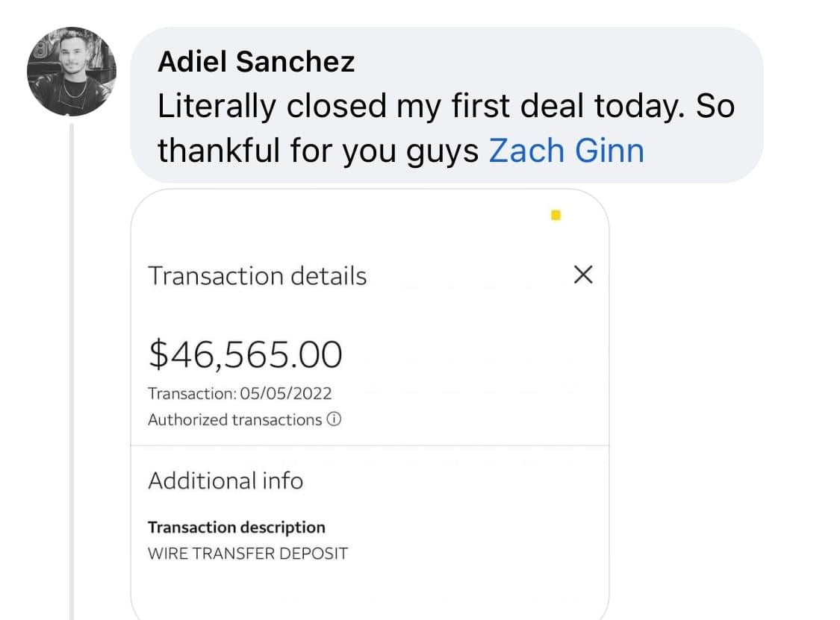
Task: Select the transaction date 05/05/2022
Action: pyautogui.click(x=285, y=393)
